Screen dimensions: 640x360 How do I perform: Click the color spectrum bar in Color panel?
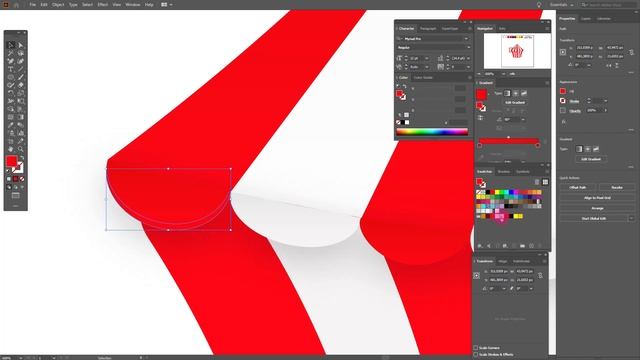(432, 131)
